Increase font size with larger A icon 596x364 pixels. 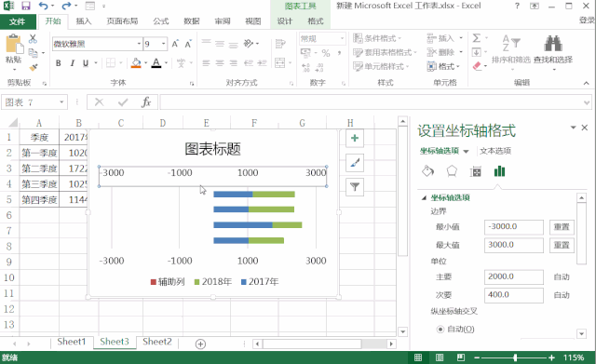[x=175, y=44]
